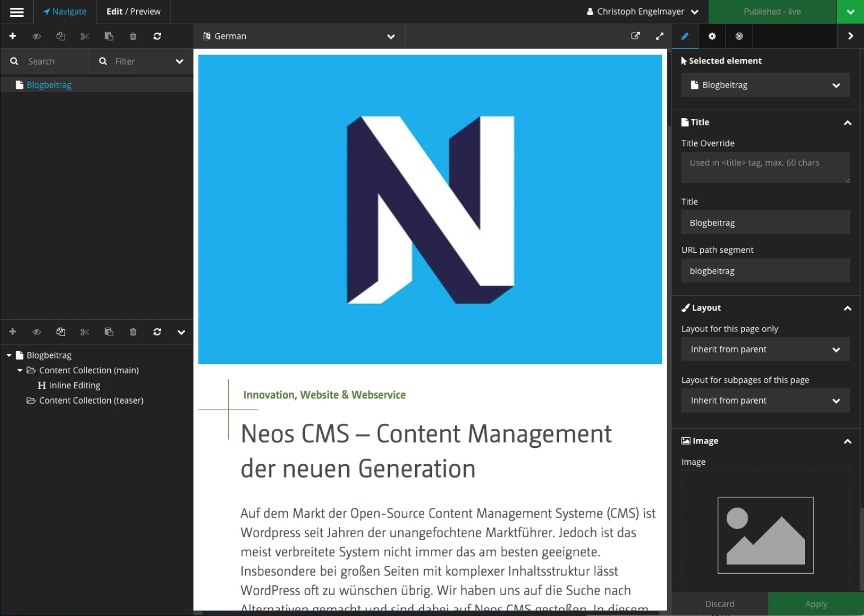Viewport: 864px width, 616px height.
Task: Toggle the Navigate panel
Action: click(65, 12)
